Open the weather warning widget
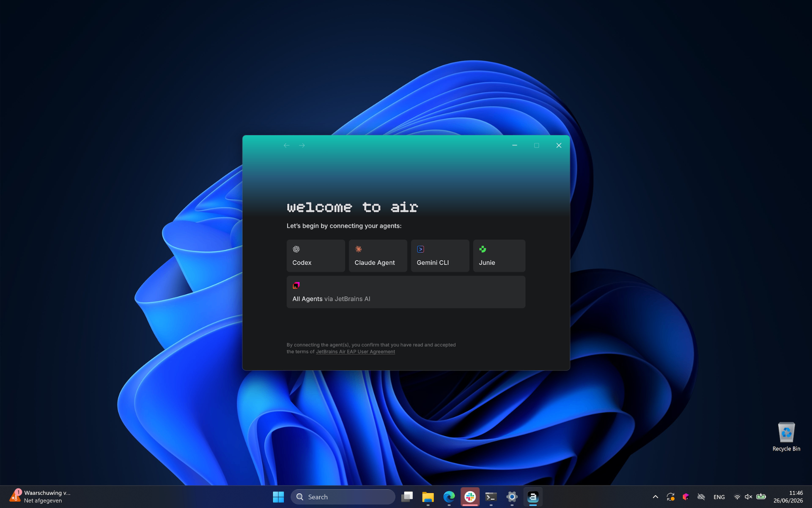 41,497
